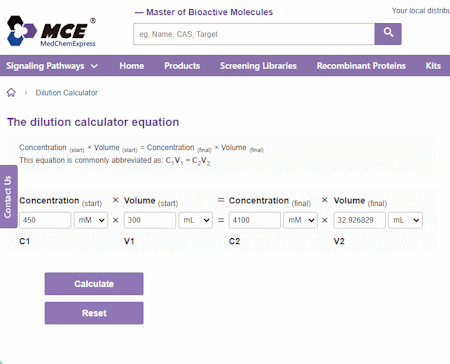Open the Kits menu item

[x=433, y=66]
